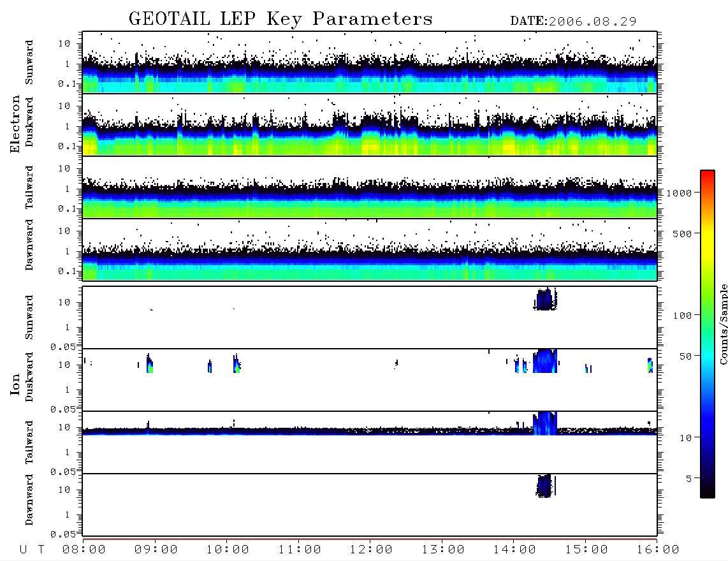Select the Electron Sunward panel label
Image resolution: width=728 pixels, height=561 pixels.
29,62
